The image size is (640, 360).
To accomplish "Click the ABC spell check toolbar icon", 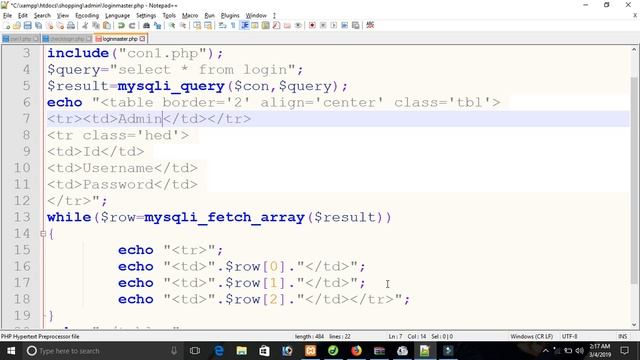I will click(x=370, y=25).
